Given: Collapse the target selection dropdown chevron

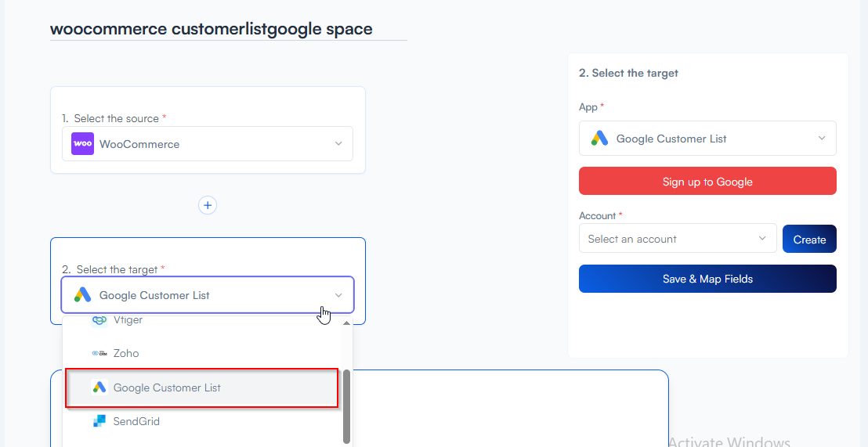Looking at the screenshot, I should (338, 295).
